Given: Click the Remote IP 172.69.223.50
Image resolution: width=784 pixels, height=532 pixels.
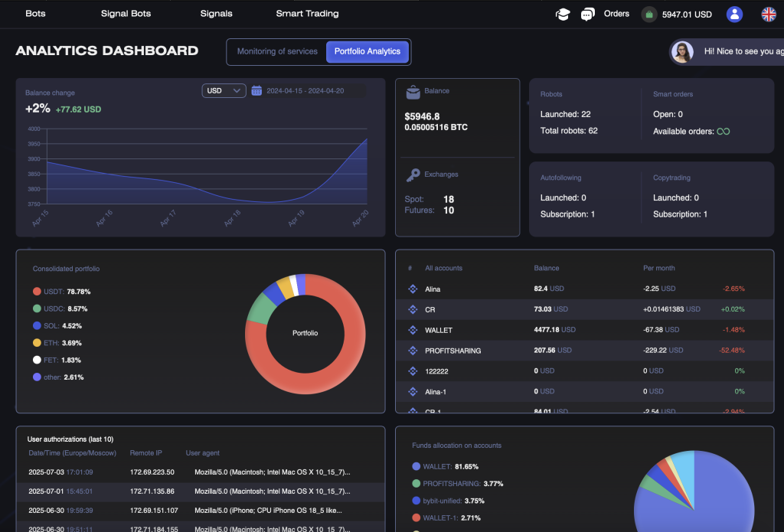Looking at the screenshot, I should [x=152, y=472].
